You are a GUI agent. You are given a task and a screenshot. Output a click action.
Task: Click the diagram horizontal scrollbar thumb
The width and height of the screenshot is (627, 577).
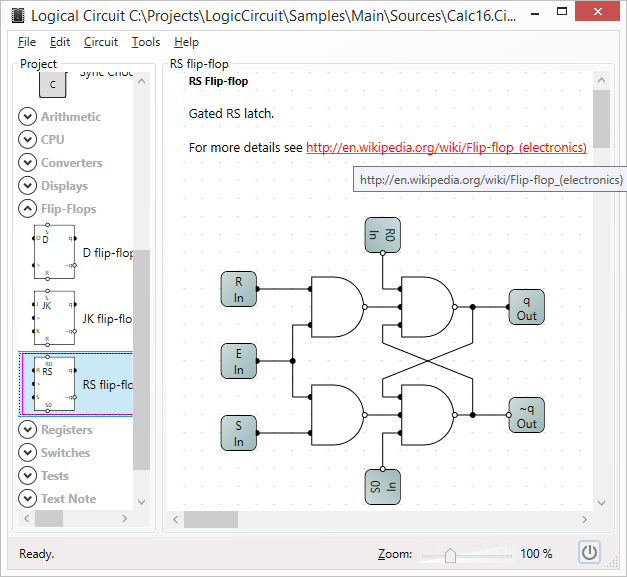pyautogui.click(x=211, y=519)
